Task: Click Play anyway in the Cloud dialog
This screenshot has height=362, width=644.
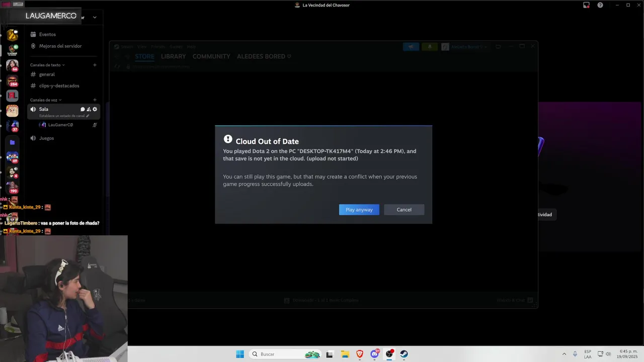Action: 359,210
